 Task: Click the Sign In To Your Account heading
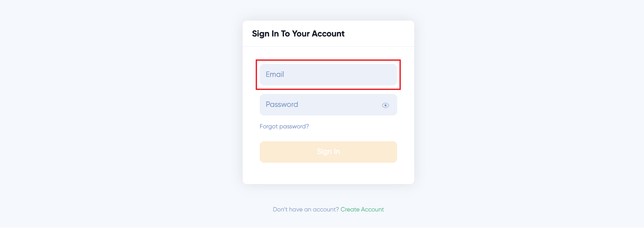pos(298,33)
